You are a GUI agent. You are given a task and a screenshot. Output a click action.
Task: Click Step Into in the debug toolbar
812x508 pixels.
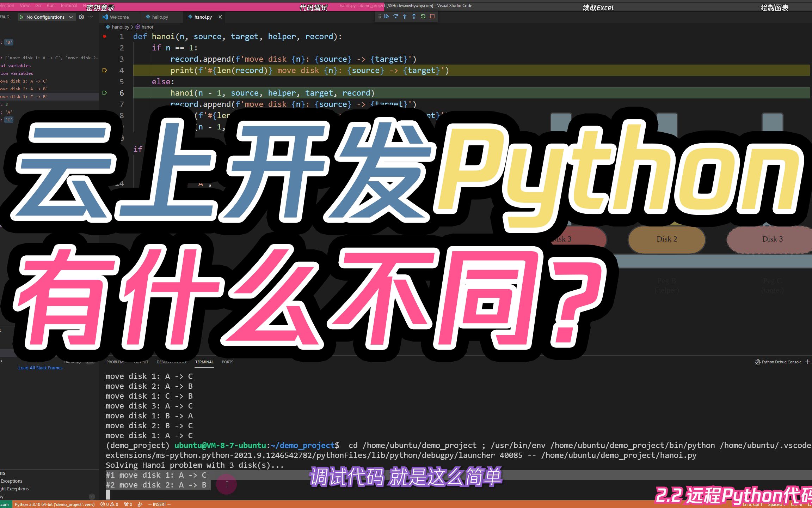pos(405,16)
